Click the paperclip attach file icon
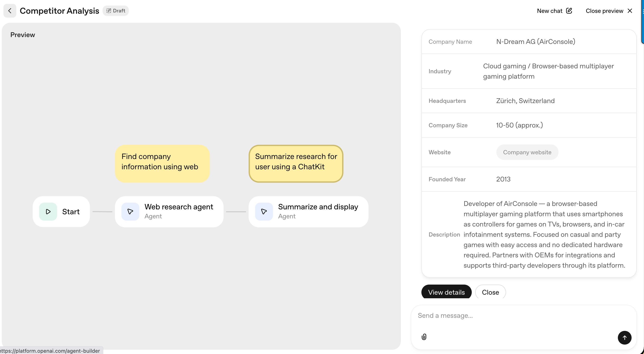Viewport: 644px width, 354px height. pyautogui.click(x=424, y=337)
